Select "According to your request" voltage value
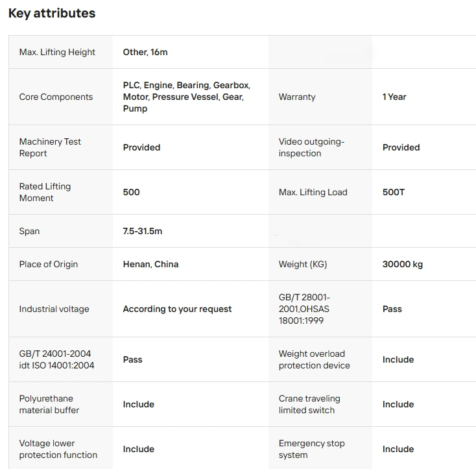476x469 pixels. pos(177,309)
